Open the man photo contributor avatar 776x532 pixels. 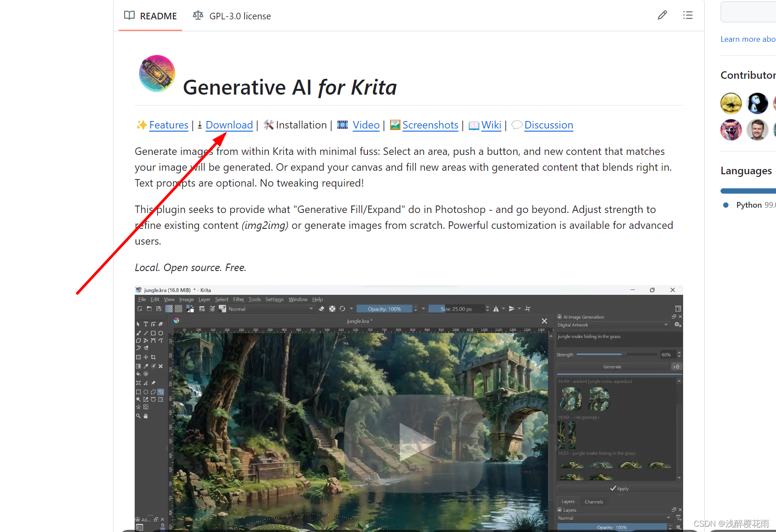(x=757, y=130)
